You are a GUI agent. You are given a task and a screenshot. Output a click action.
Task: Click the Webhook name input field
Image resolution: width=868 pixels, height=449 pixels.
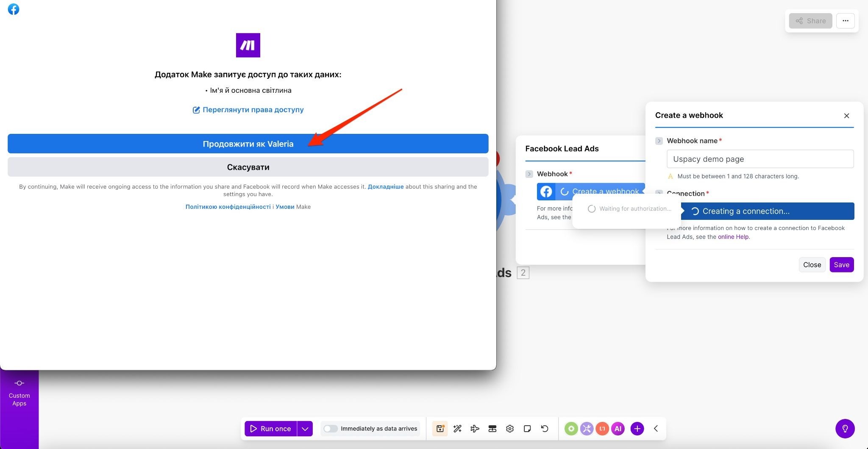point(760,159)
